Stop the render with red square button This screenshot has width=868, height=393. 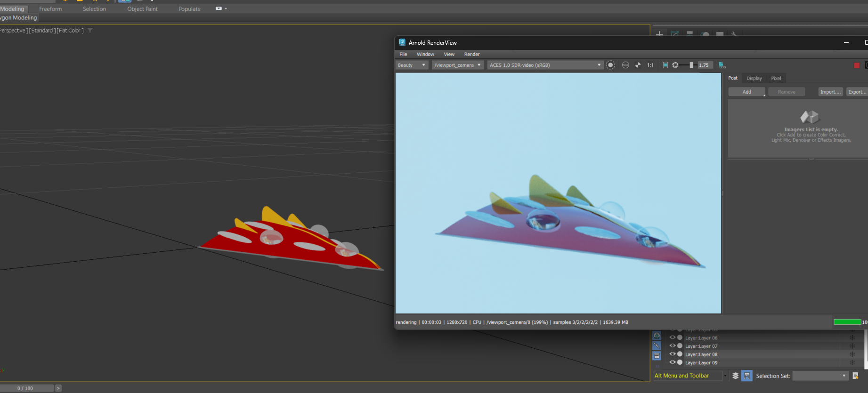[857, 65]
